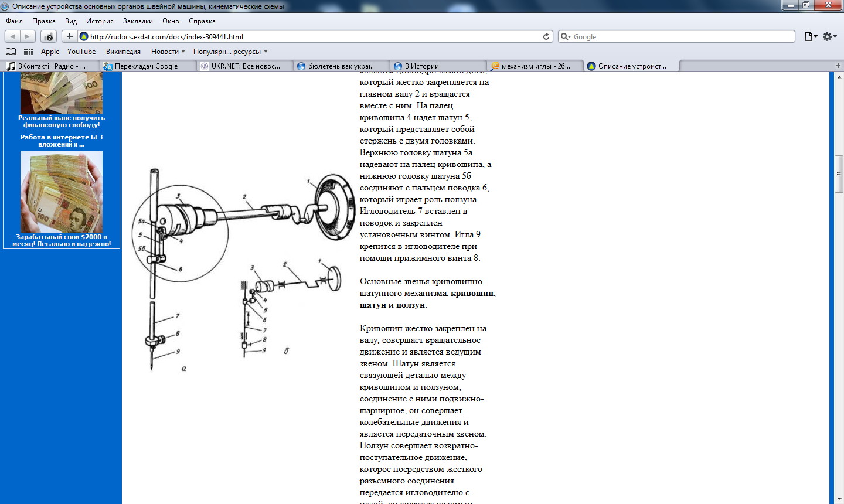The height and width of the screenshot is (504, 844).
Task: Click the bold word кривошип
Action: pos(472,293)
